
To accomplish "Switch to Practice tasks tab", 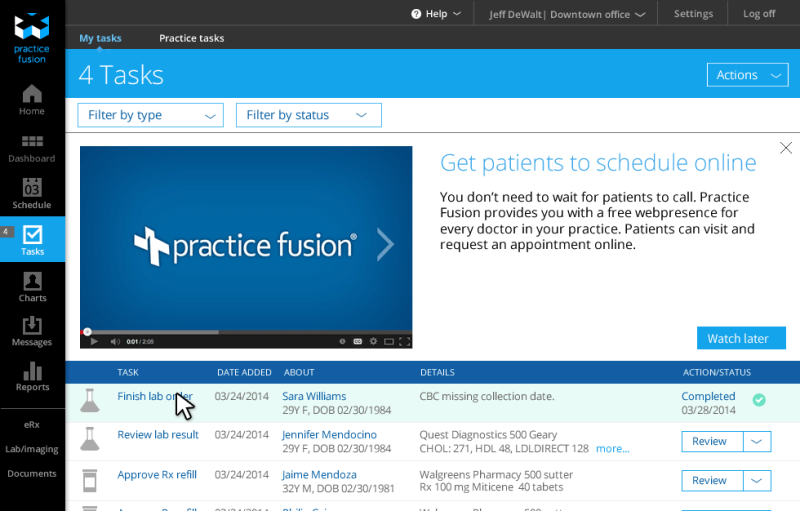I will [x=191, y=38].
